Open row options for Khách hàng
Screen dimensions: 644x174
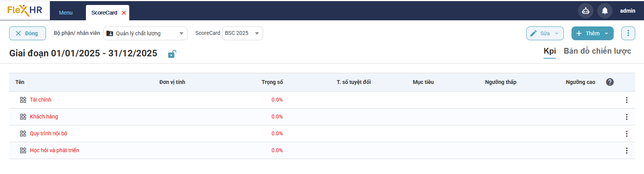626,117
